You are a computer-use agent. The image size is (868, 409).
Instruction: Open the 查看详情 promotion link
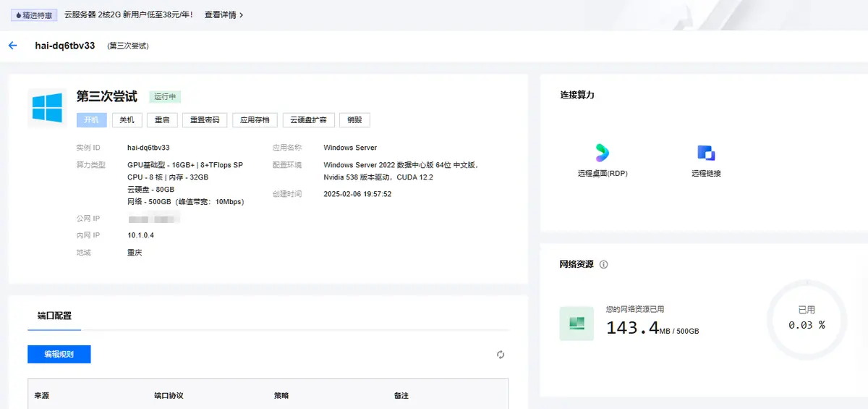[224, 14]
